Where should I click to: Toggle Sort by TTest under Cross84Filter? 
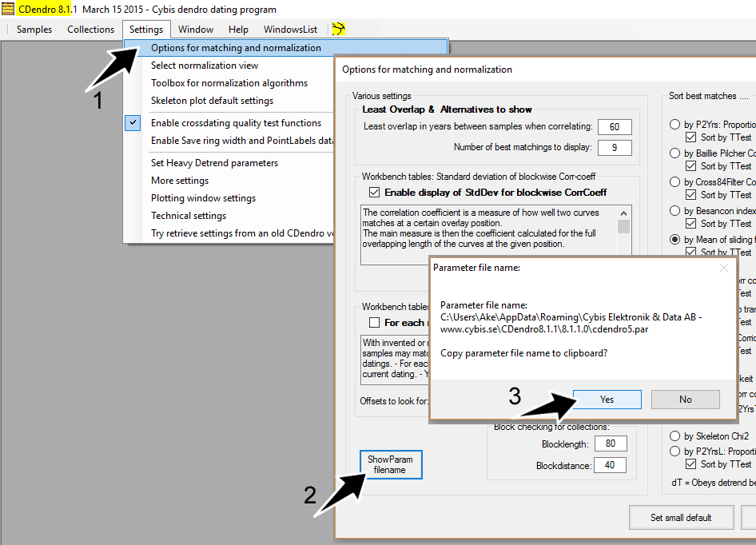coord(691,195)
